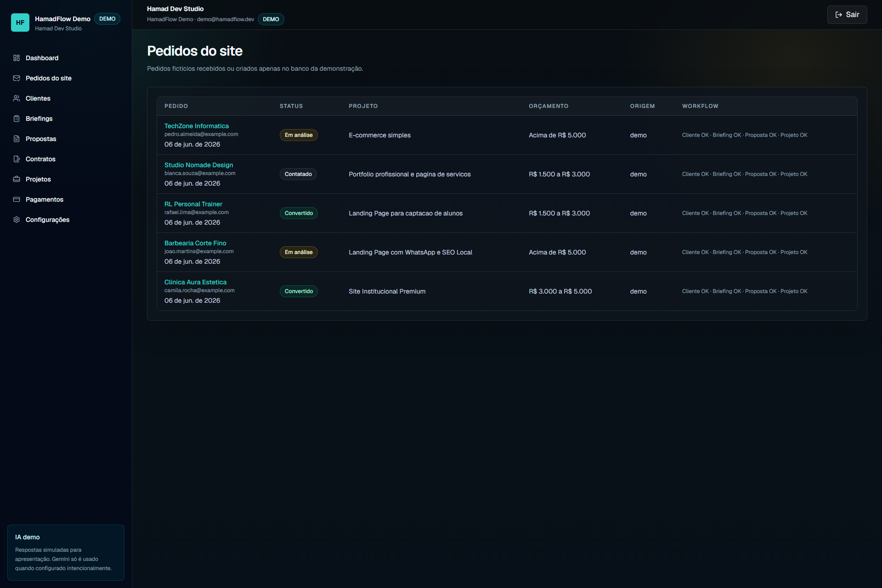Click R$ 1.500 a R$ 3.000 for Studio Nomade
Image resolution: width=882 pixels, height=588 pixels.
pos(559,174)
